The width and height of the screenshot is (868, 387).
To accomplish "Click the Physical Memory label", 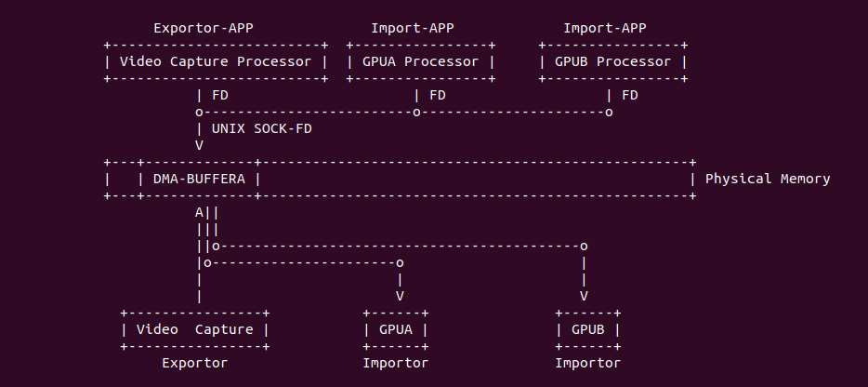I will click(768, 179).
